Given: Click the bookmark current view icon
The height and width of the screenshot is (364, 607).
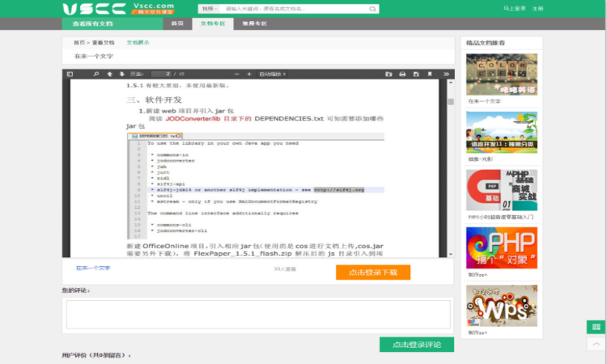Looking at the screenshot, I should 430,74.
